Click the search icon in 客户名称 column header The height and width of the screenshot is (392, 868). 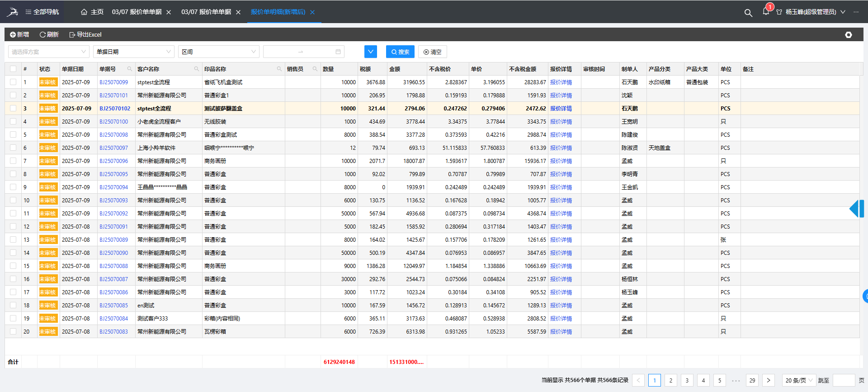197,69
